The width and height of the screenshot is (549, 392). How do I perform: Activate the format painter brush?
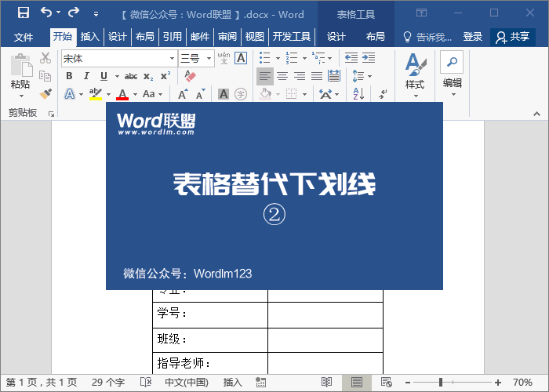pos(45,94)
